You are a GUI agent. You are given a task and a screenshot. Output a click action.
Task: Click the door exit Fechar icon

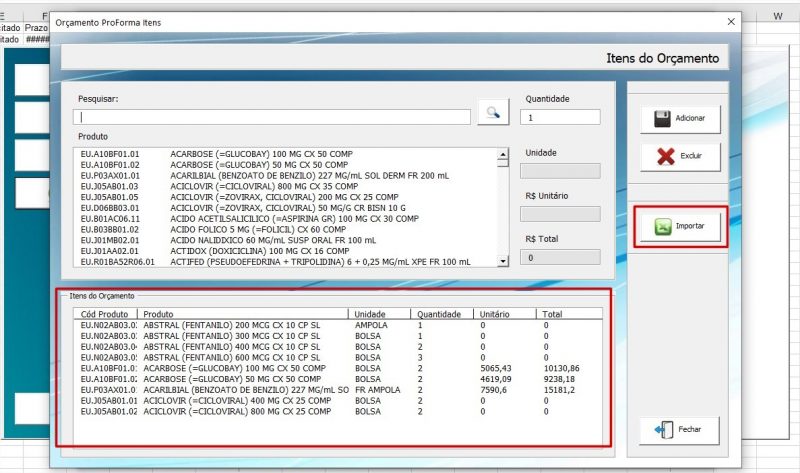coord(663,430)
